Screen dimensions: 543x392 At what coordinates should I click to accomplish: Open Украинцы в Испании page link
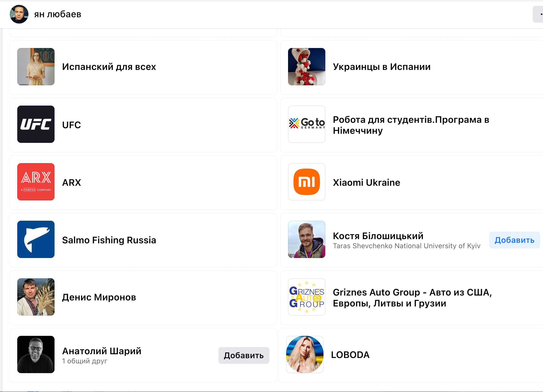coord(382,67)
